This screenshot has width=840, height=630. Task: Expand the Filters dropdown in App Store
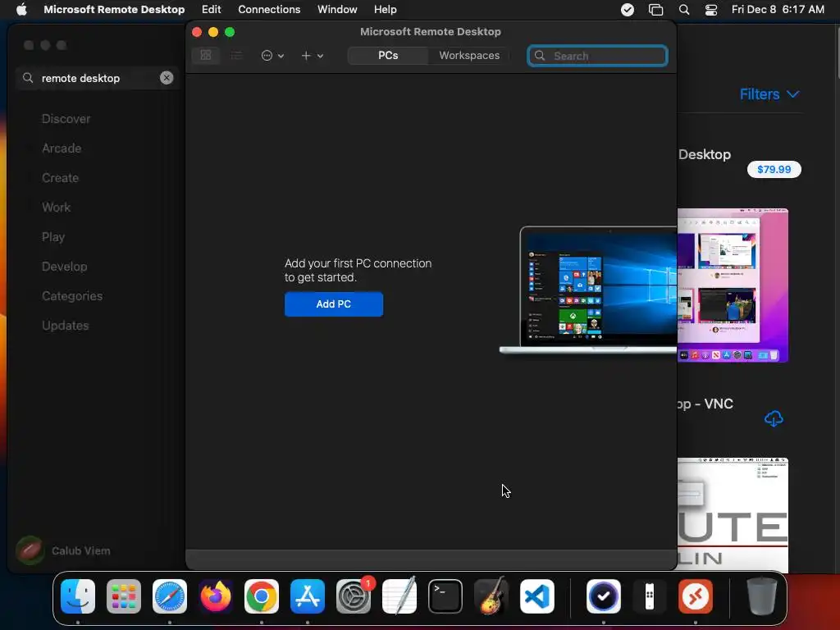click(769, 94)
